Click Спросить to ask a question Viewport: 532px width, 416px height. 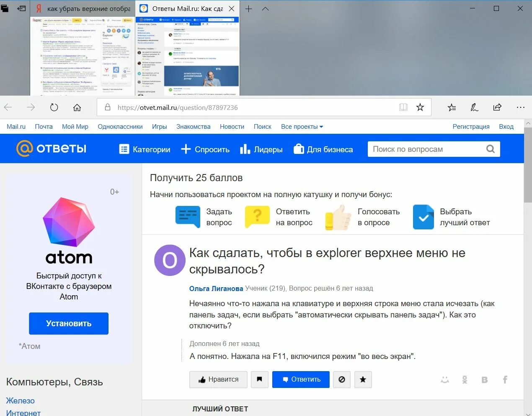pyautogui.click(x=205, y=149)
